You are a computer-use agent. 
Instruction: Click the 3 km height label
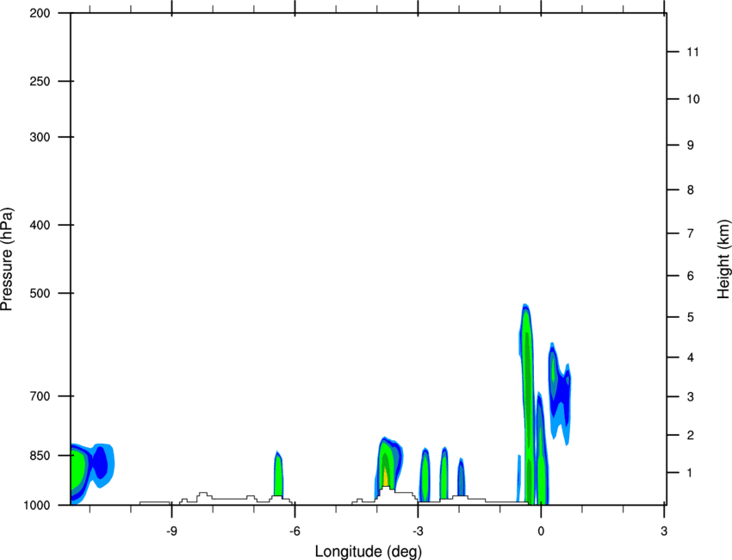pyautogui.click(x=691, y=397)
